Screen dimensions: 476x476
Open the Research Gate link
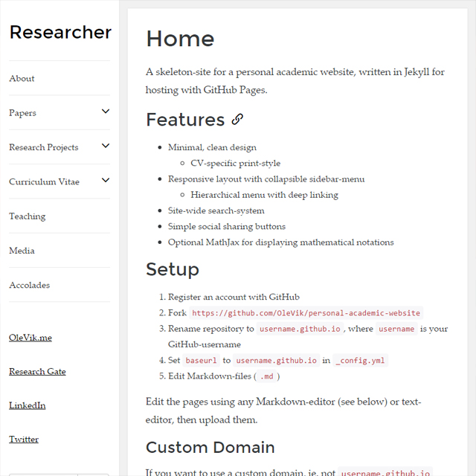click(37, 372)
